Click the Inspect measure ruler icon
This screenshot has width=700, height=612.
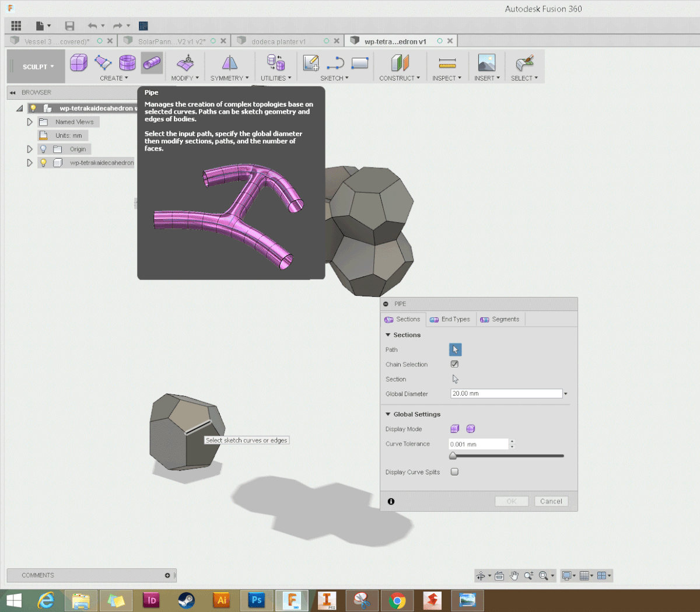coord(447,62)
